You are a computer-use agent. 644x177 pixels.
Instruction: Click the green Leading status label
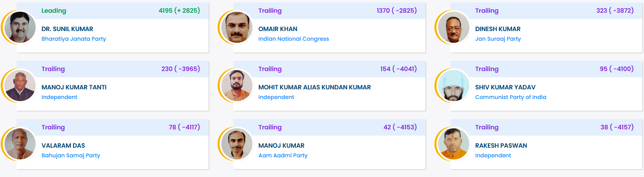(x=54, y=11)
